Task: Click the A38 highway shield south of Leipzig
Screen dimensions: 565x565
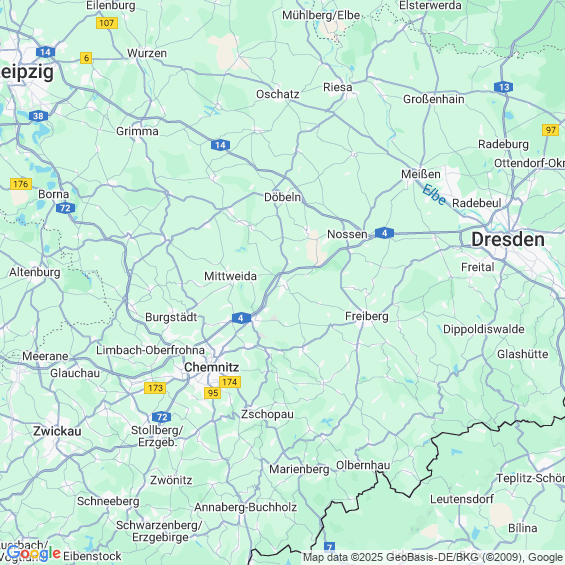Action: point(38,116)
